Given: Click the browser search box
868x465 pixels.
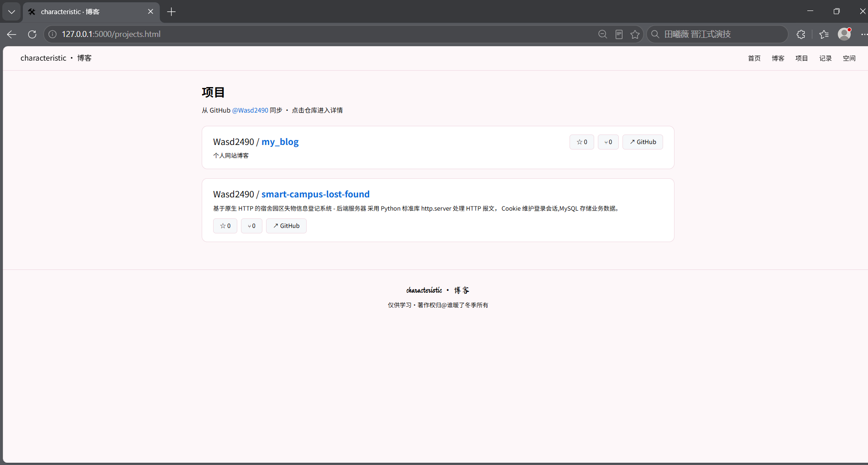Looking at the screenshot, I should click(717, 34).
